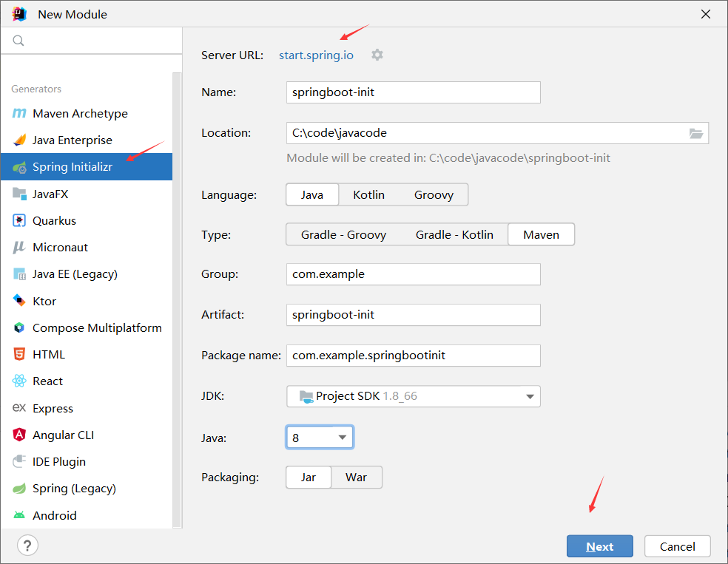Select the HTML generator entry
This screenshot has width=728, height=564.
[87, 354]
